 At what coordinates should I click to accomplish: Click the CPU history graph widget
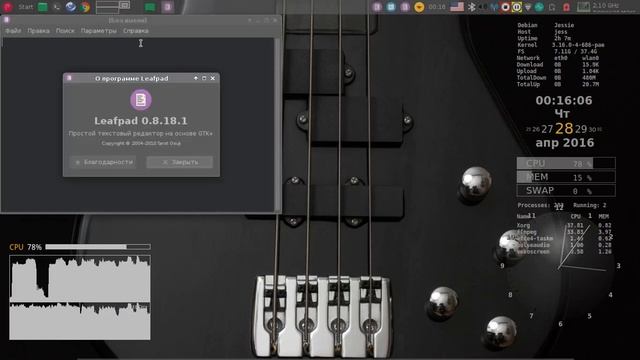[80, 298]
